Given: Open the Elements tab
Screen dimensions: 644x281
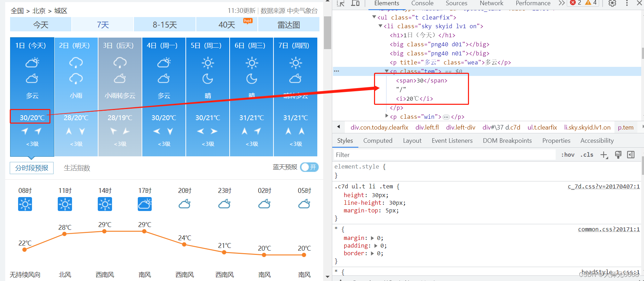Looking at the screenshot, I should click(387, 3).
